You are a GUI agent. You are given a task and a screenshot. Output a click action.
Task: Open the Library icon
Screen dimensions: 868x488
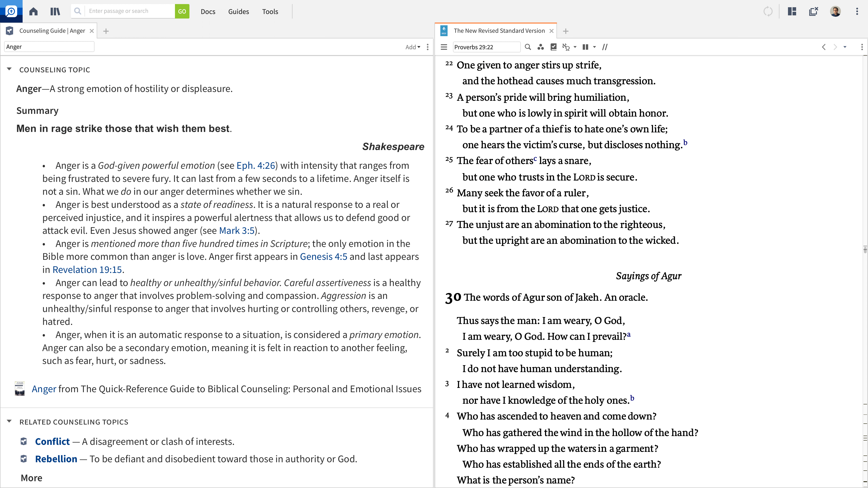point(55,12)
